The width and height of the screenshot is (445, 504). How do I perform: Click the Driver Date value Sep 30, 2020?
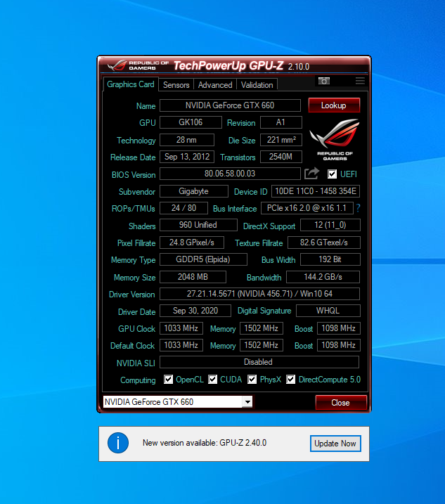(195, 311)
